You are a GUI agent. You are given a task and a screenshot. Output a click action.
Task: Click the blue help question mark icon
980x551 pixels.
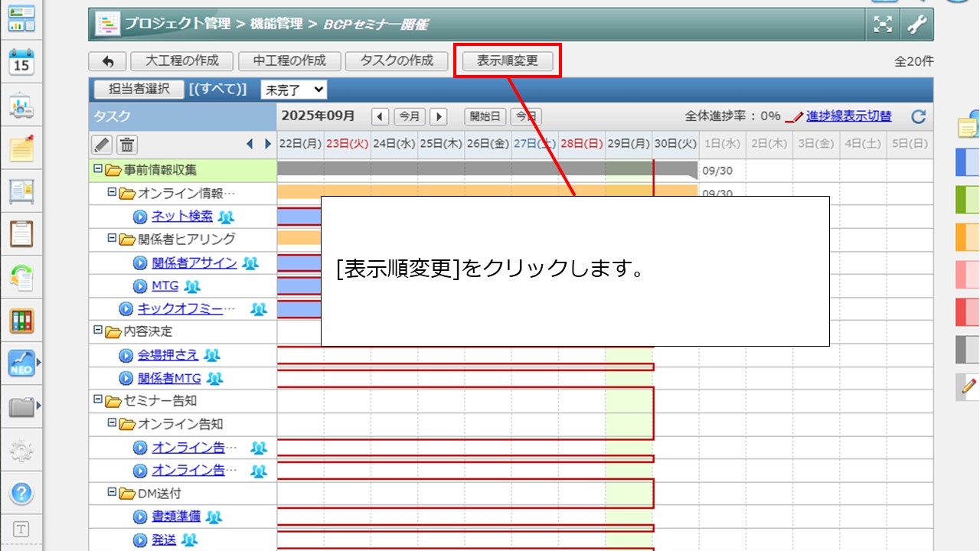21,493
